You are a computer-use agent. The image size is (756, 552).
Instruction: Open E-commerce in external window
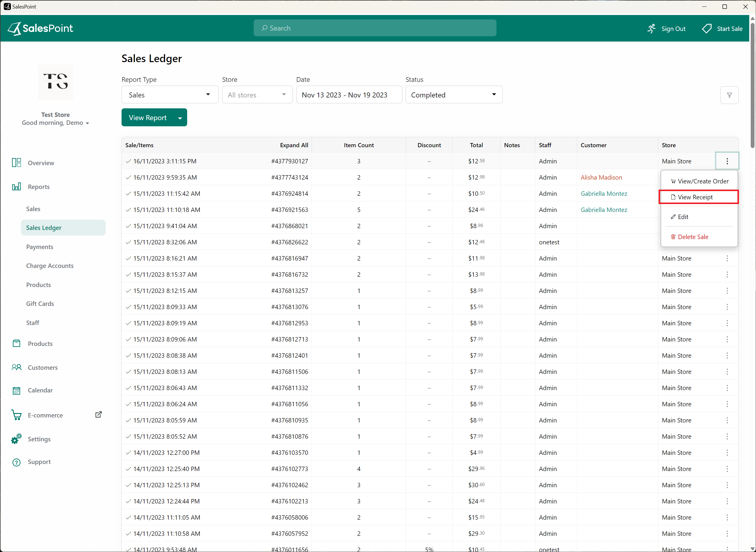pyautogui.click(x=99, y=414)
